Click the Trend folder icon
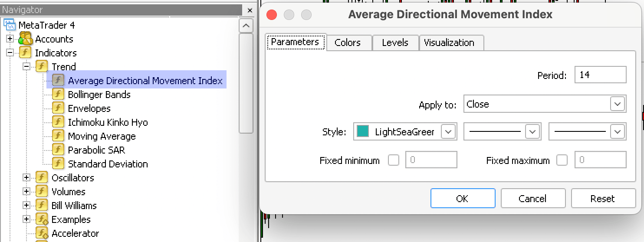This screenshot has width=644, height=242. (x=42, y=66)
